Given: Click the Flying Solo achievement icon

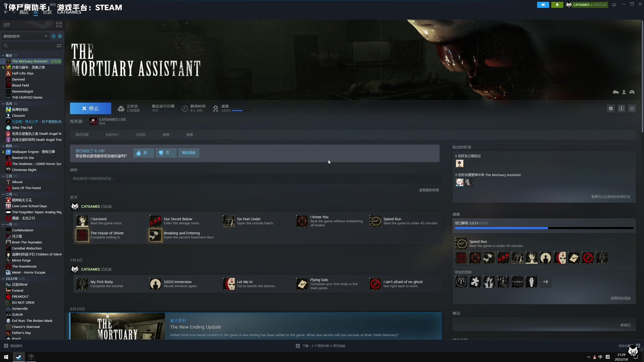Looking at the screenshot, I should pyautogui.click(x=302, y=284).
